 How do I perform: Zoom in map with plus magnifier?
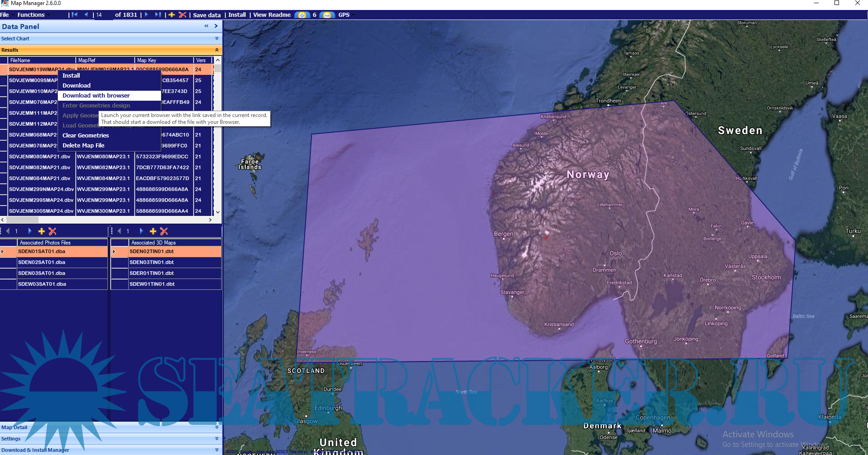[x=302, y=15]
